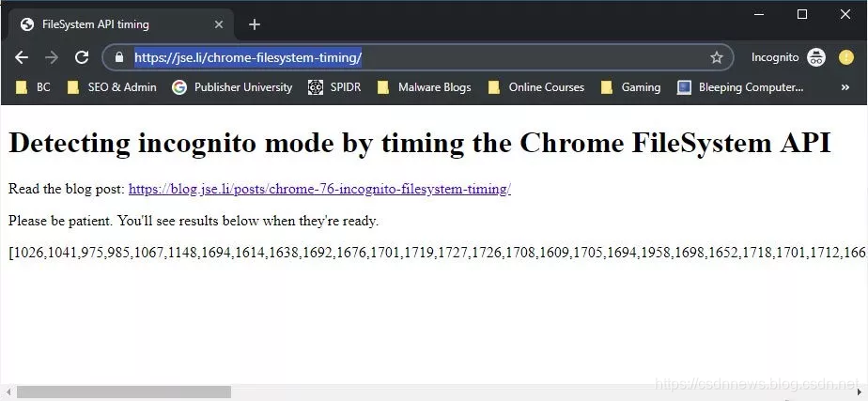The image size is (868, 401).
Task: Open Publisher University bookmark
Action: pos(232,87)
